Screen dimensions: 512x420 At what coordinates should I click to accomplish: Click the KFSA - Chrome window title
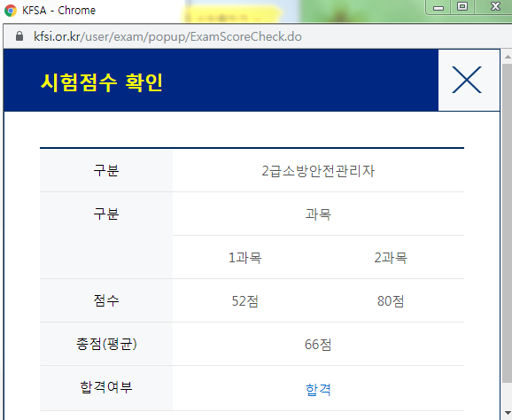click(x=58, y=11)
